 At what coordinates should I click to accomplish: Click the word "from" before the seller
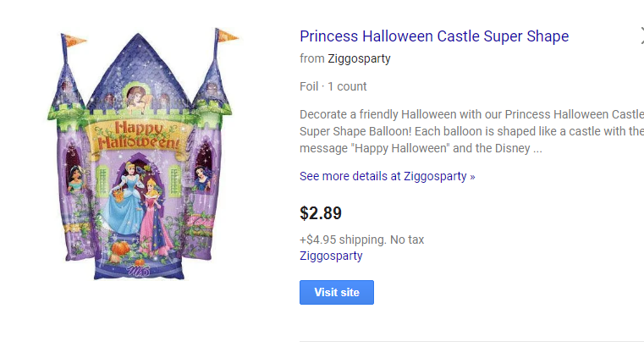312,58
